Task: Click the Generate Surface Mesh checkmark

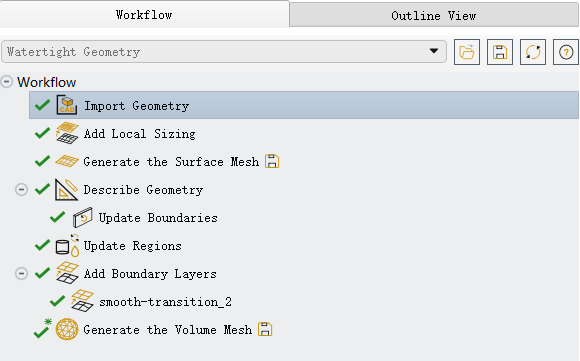Action: 43,161
